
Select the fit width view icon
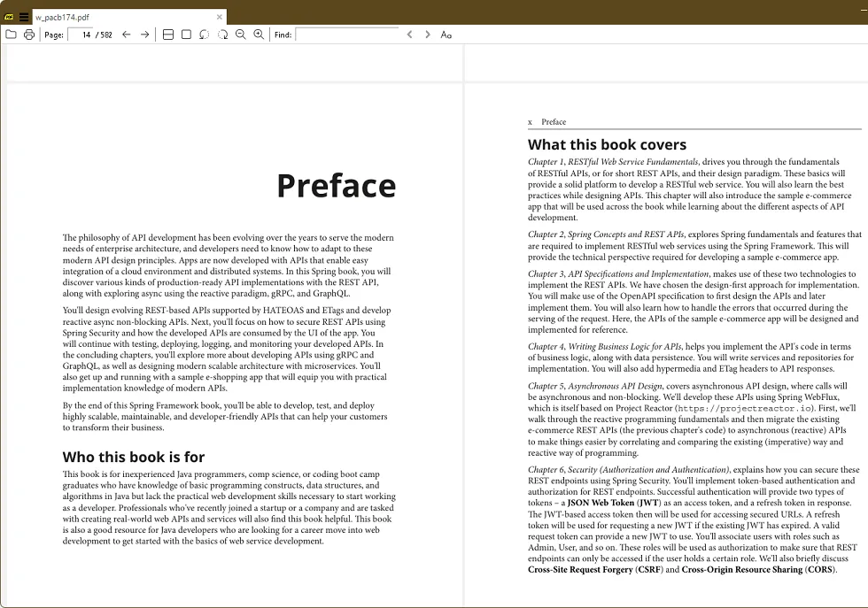pos(168,35)
